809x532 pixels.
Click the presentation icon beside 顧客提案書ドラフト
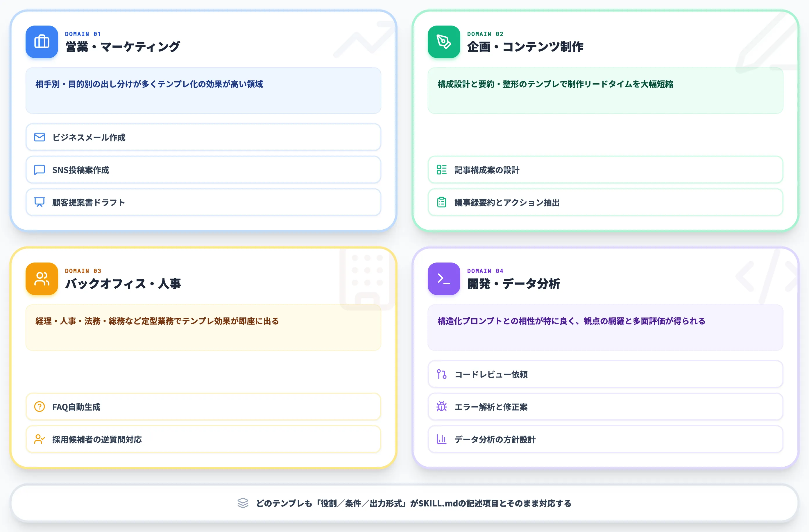point(40,202)
